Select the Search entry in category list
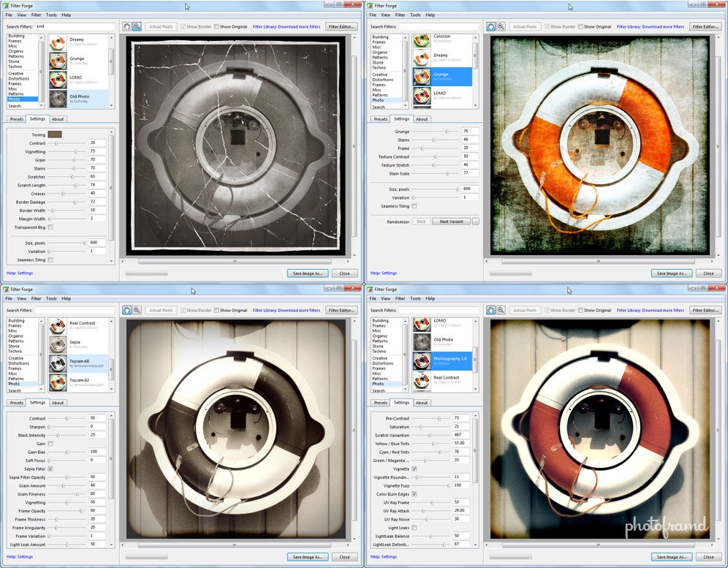Screen dimensions: 728x568 pos(15,106)
